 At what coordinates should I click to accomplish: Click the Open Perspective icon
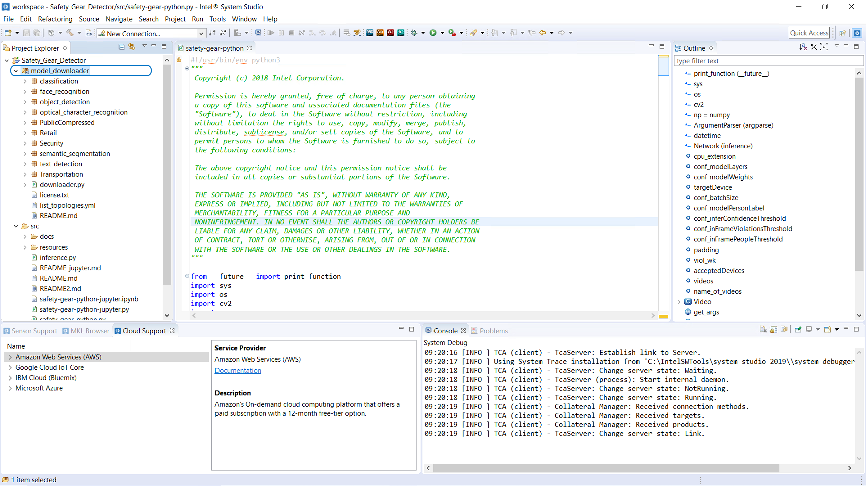tap(843, 33)
